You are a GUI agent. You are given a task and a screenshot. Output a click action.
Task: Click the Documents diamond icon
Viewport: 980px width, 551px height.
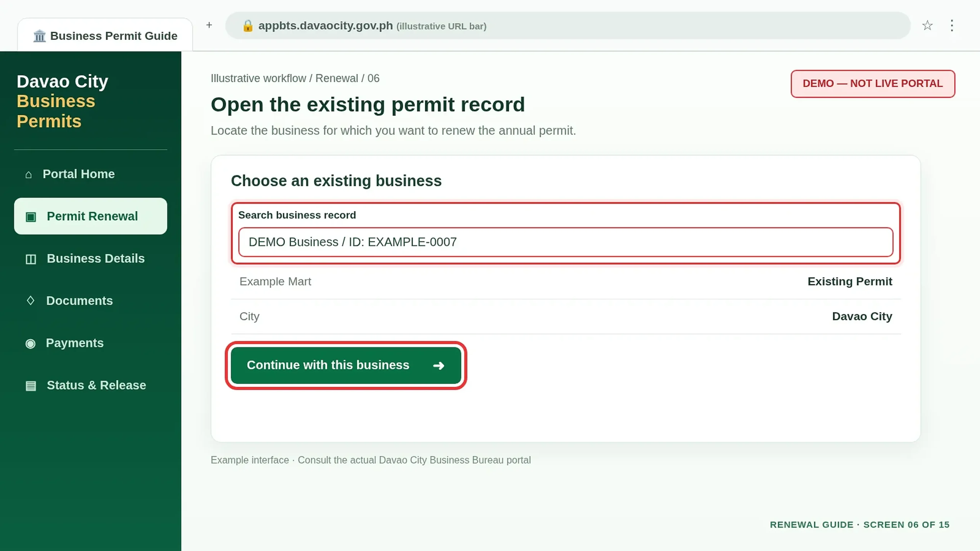30,301
